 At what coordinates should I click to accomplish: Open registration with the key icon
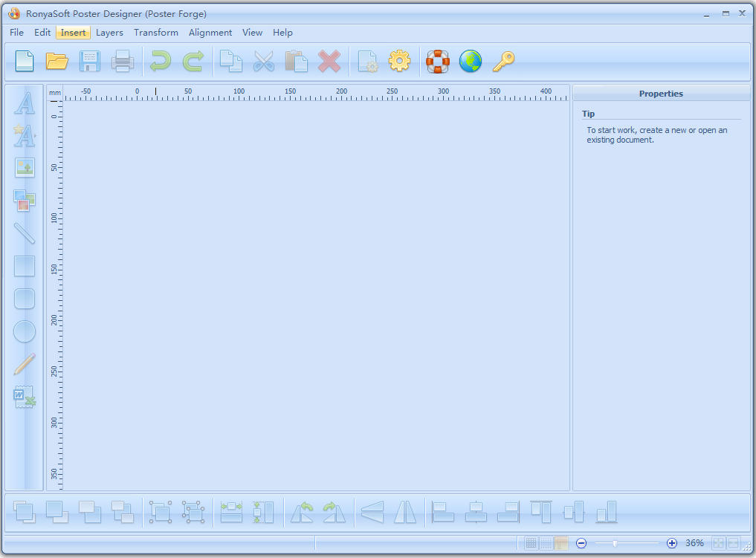point(503,61)
